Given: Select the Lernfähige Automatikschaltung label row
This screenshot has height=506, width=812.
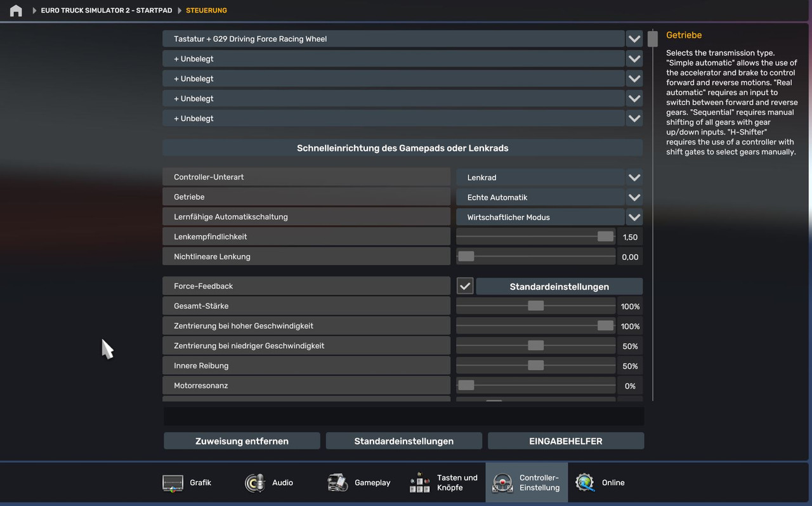Looking at the screenshot, I should click(x=306, y=217).
